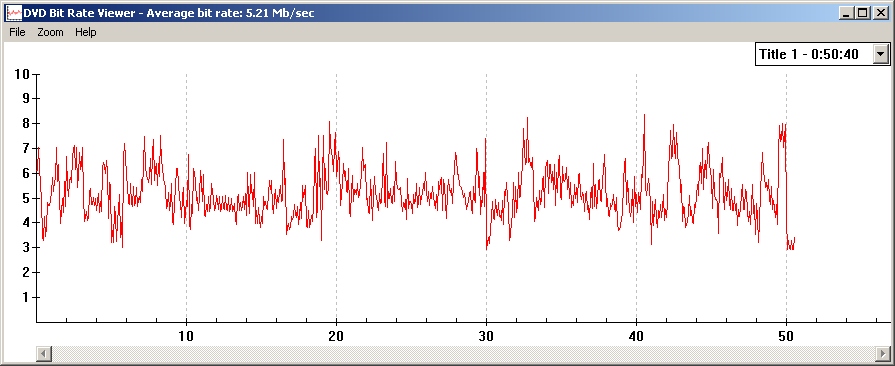Open the Help menu
Image resolution: width=895 pixels, height=366 pixels.
pos(86,33)
